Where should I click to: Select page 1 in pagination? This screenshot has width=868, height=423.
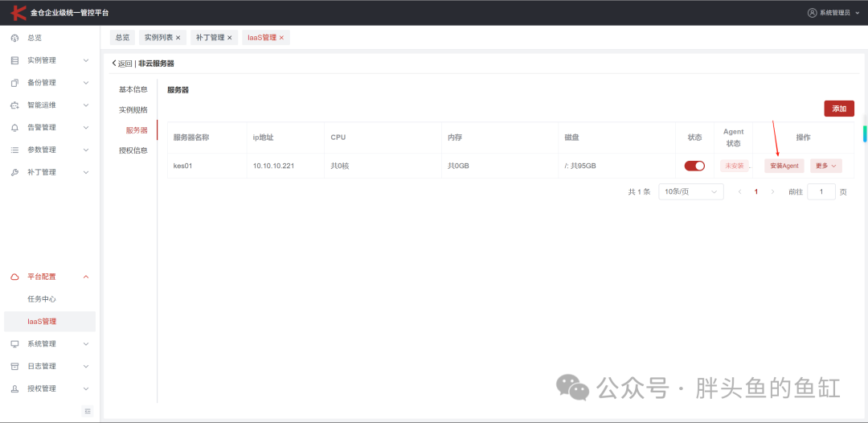[756, 191]
